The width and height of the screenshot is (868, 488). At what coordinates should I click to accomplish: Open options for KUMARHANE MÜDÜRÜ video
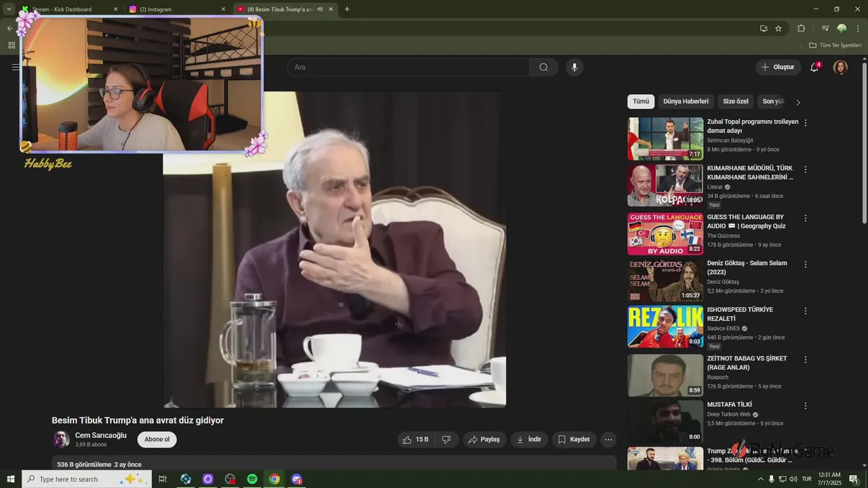tap(806, 169)
